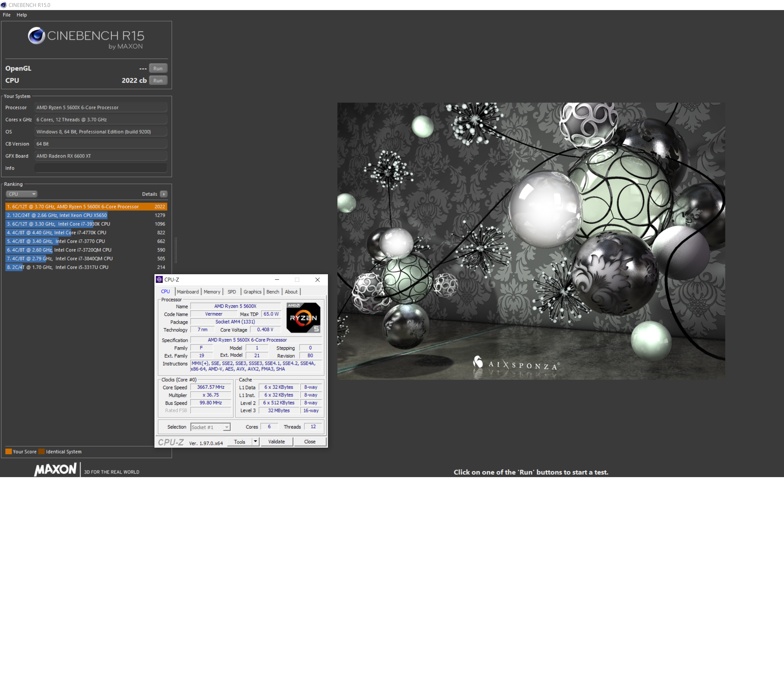Select ranking row for AMD Ryzen 5 5600X

86,207
